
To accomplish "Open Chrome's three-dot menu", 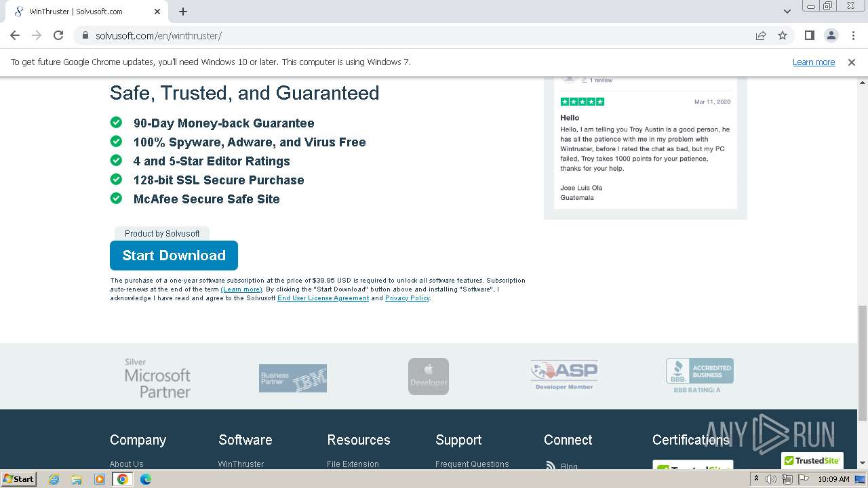I will (x=853, y=35).
